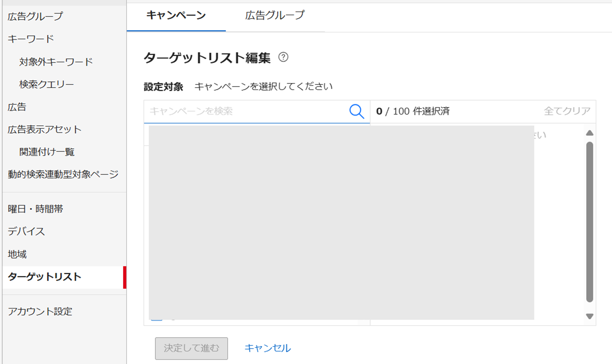This screenshot has width=612, height=364.
Task: Click the キャンセル link
Action: [x=267, y=348]
